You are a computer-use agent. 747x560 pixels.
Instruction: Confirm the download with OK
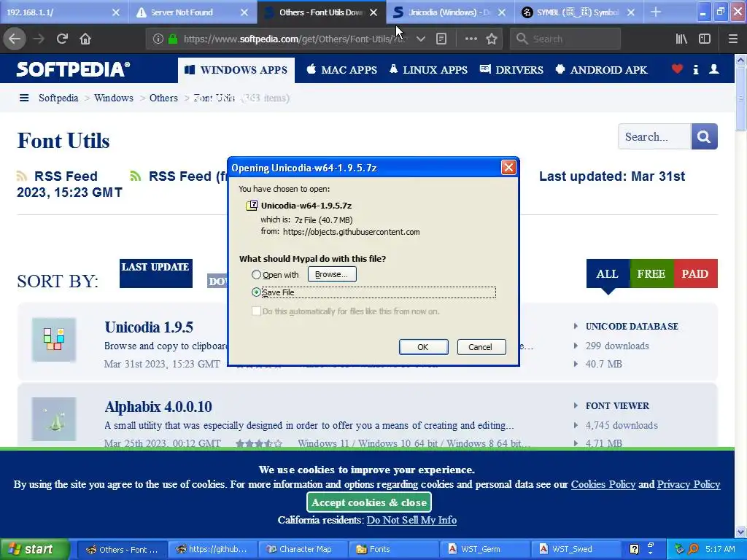tap(423, 347)
